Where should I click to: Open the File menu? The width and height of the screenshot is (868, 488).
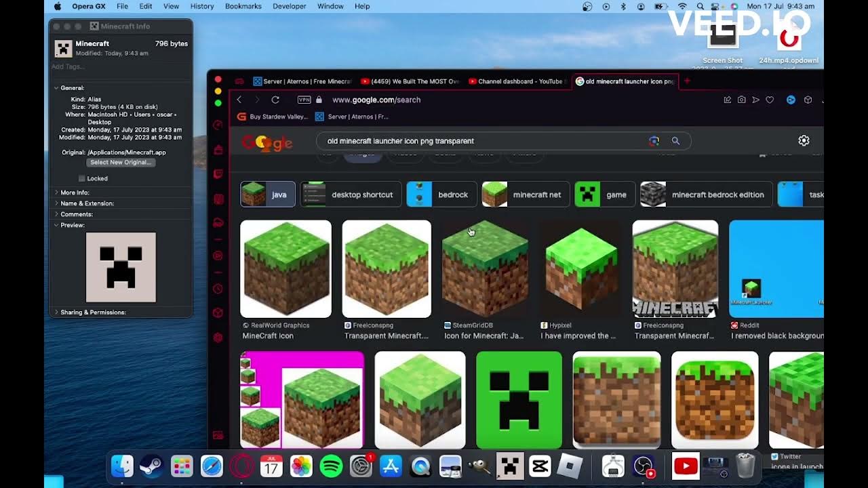tap(122, 6)
